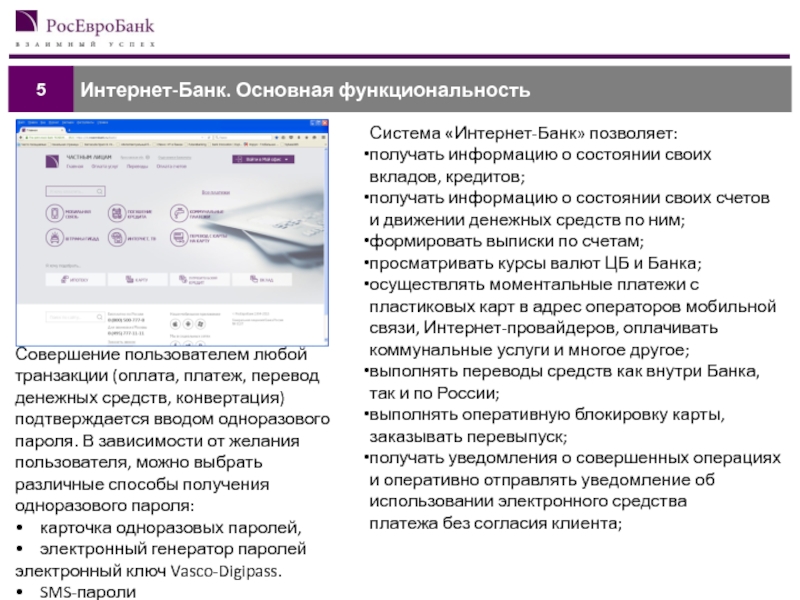Click the magnifier icon in the footer site search

(99, 317)
